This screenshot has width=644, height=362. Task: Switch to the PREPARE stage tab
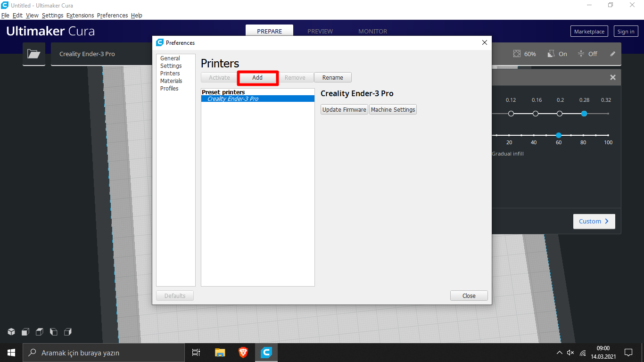pos(269,31)
